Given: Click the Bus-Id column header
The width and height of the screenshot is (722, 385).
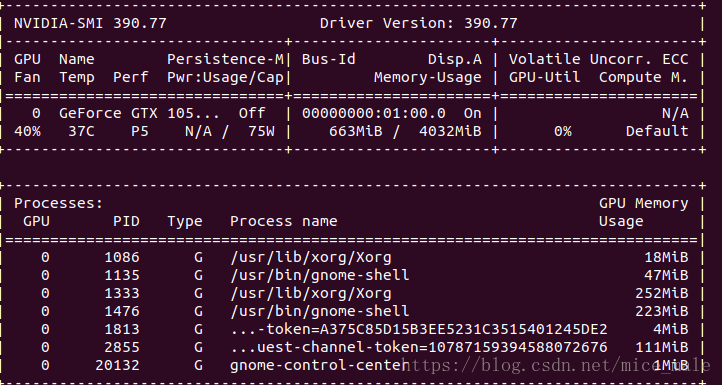Looking at the screenshot, I should (x=329, y=59).
